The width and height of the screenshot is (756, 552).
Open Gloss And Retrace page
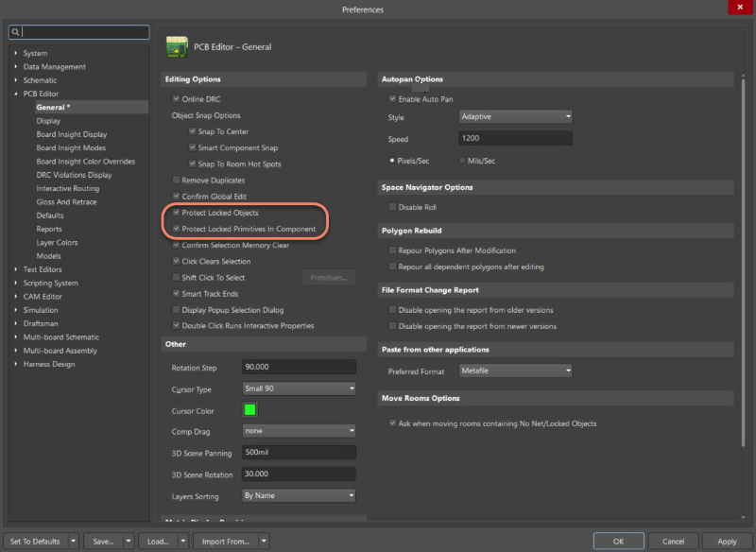(66, 201)
